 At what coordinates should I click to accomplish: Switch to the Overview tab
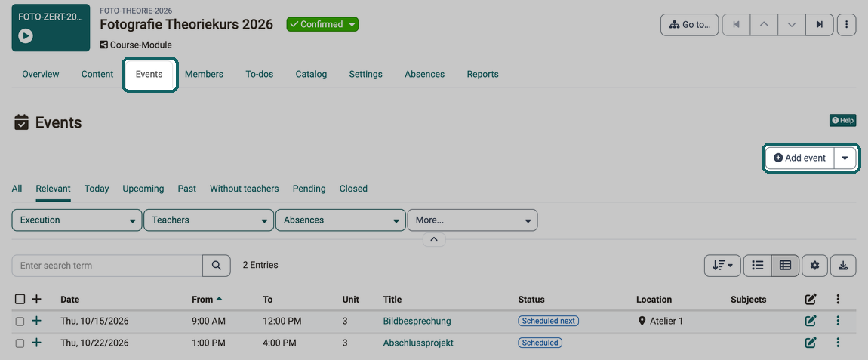[x=41, y=74]
